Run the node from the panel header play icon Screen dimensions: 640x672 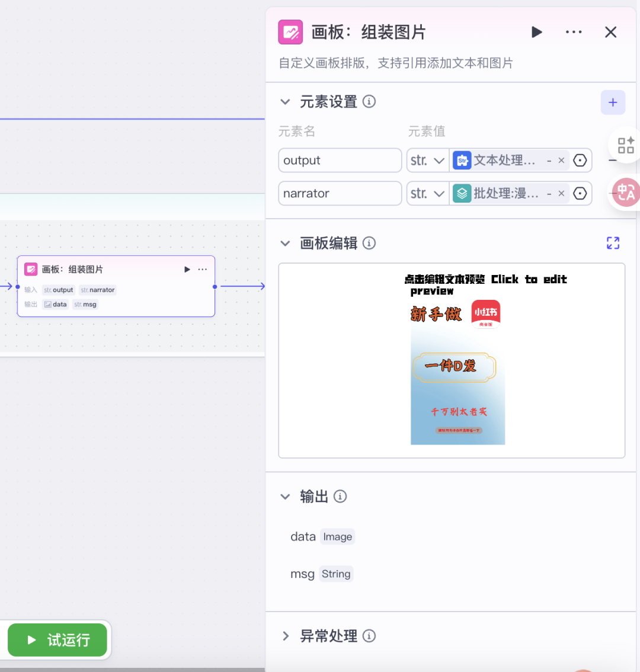coord(536,32)
